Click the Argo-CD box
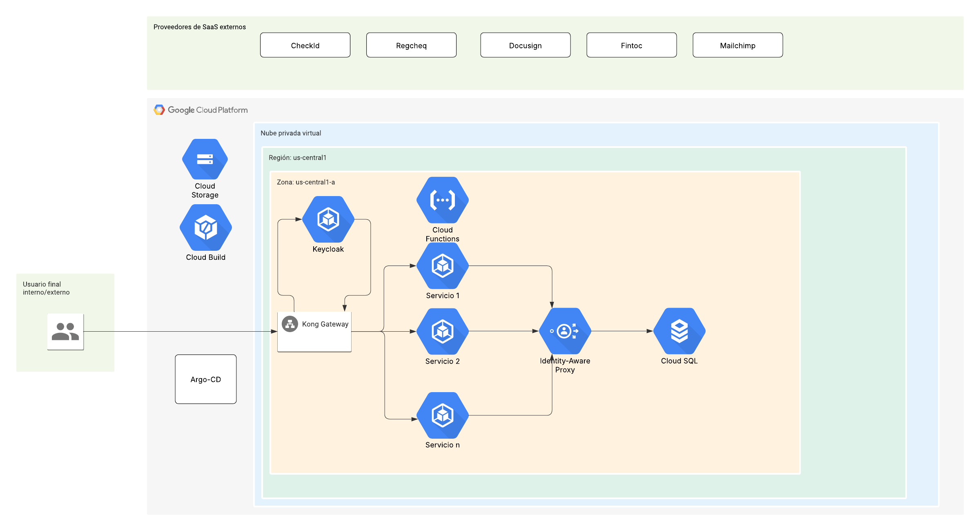The image size is (980, 531). click(x=206, y=379)
